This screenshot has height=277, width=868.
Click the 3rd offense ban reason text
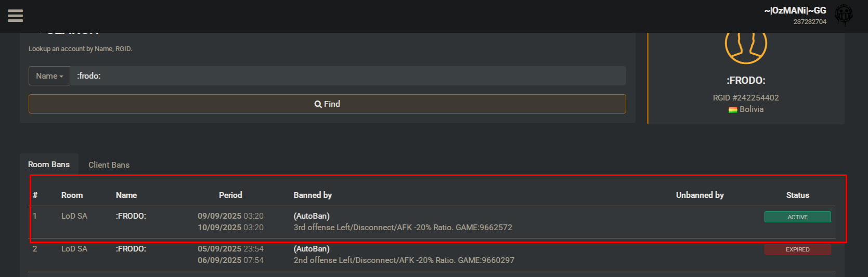[403, 228]
